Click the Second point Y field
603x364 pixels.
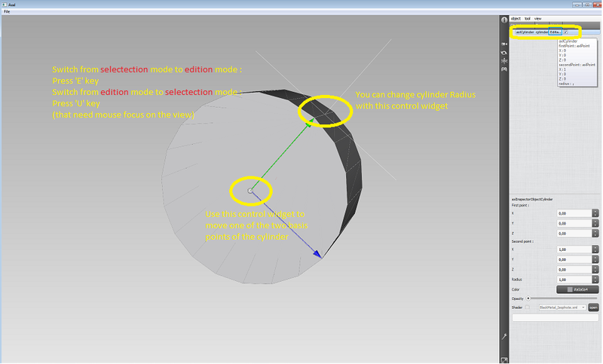[x=574, y=259]
